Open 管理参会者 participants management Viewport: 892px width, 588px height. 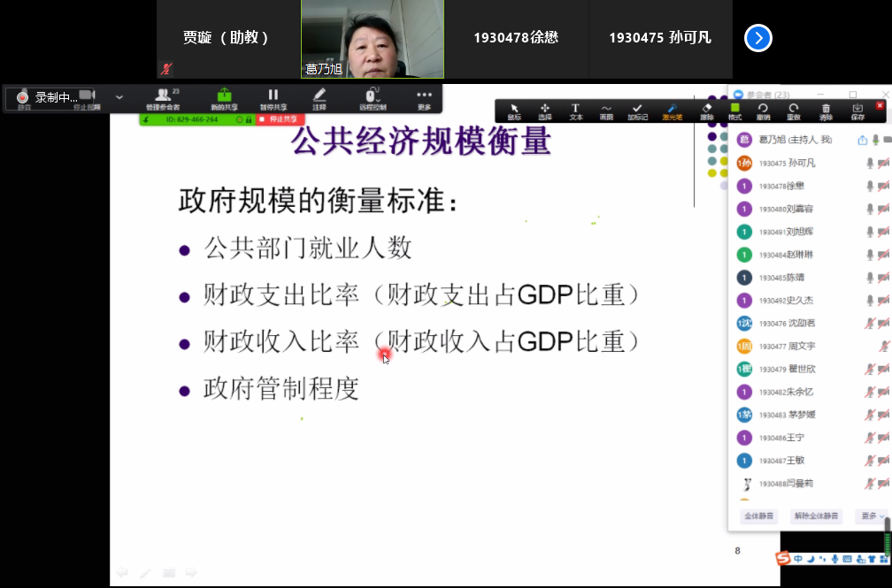pyautogui.click(x=163, y=98)
